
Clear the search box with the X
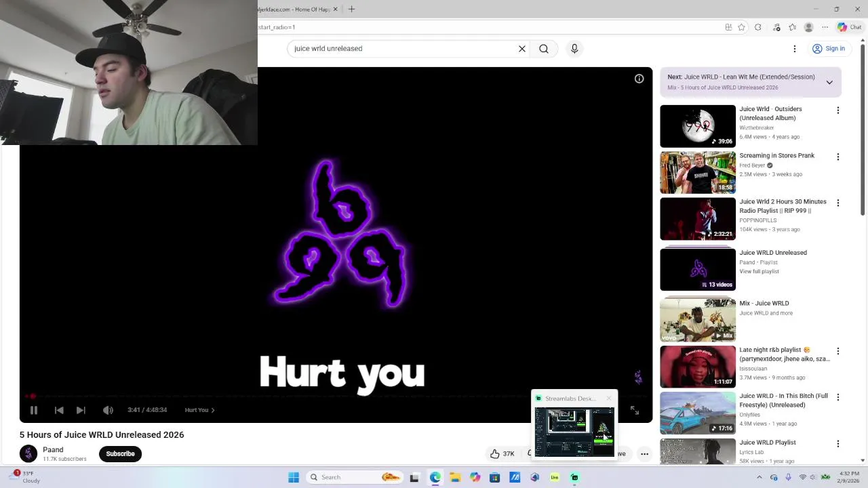tap(522, 49)
